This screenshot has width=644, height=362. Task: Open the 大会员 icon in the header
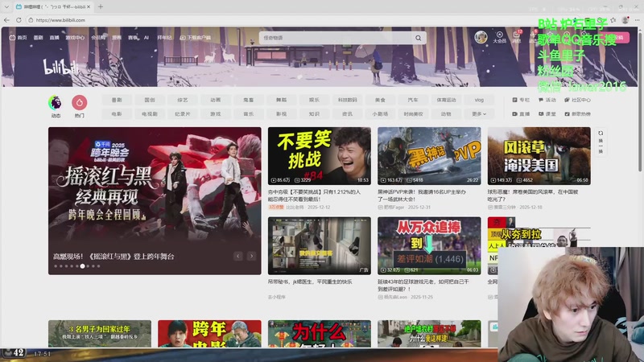pyautogui.click(x=499, y=37)
